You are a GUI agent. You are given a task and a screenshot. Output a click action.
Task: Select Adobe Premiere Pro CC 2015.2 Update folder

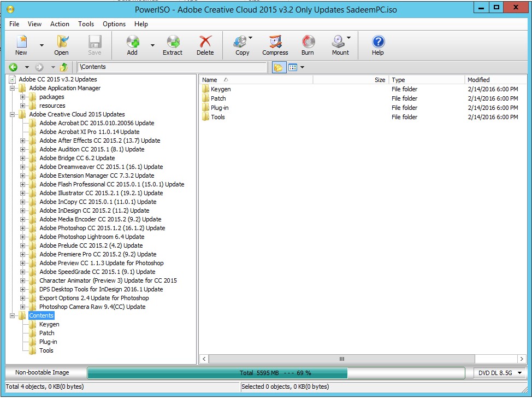98,254
